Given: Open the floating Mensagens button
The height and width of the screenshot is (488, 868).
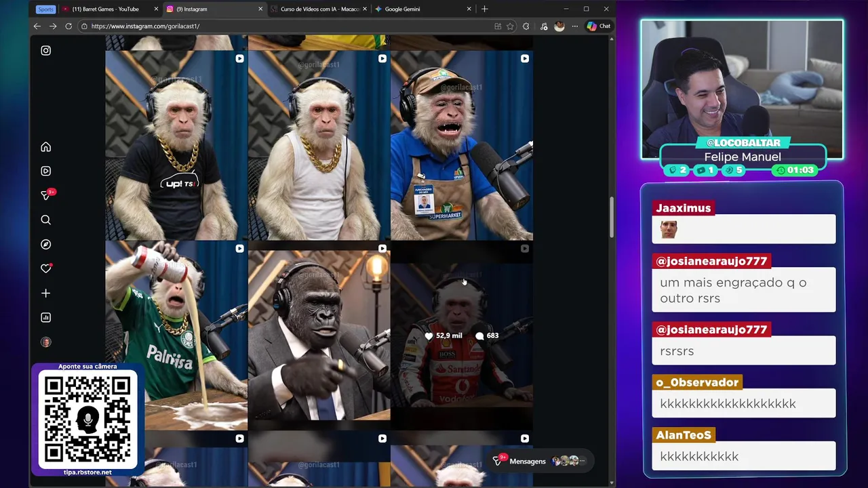Looking at the screenshot, I should click(x=539, y=461).
